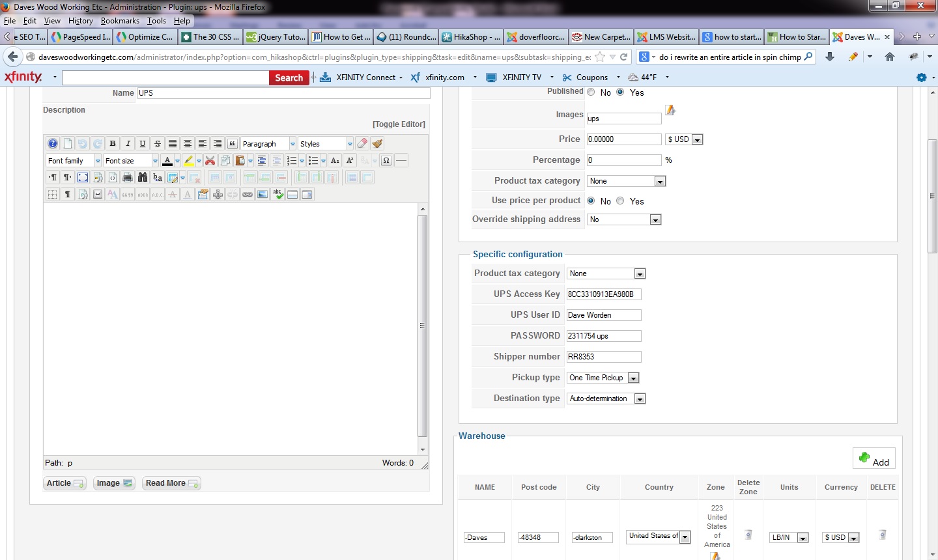Click the anchor icon in editor
938x560 pixels.
pos(218,194)
